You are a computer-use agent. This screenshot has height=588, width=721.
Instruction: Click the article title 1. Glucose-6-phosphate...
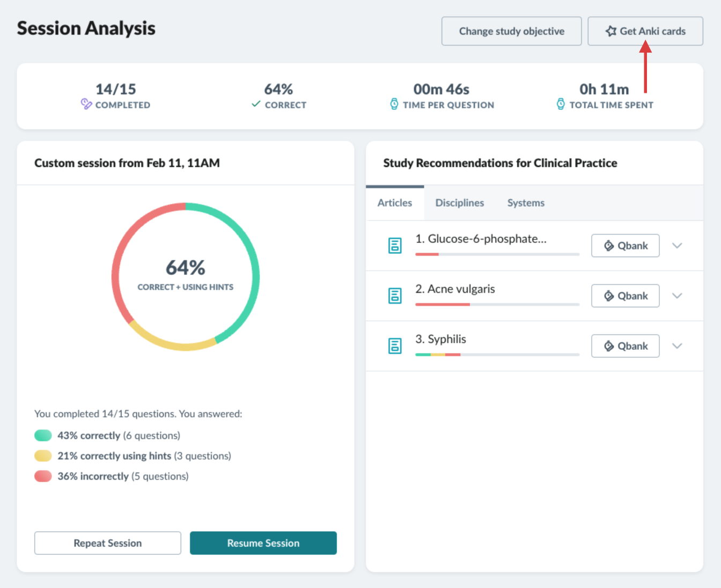(x=481, y=239)
